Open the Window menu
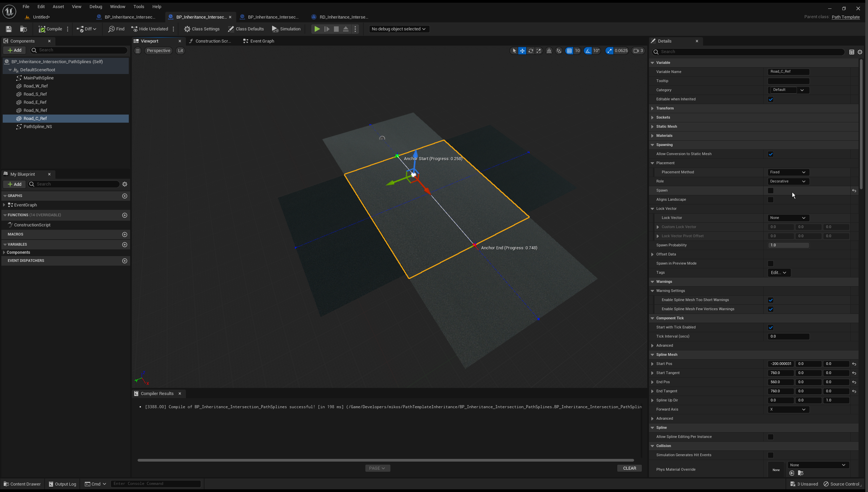Screen dimensions: 868x492 [x=118, y=6]
